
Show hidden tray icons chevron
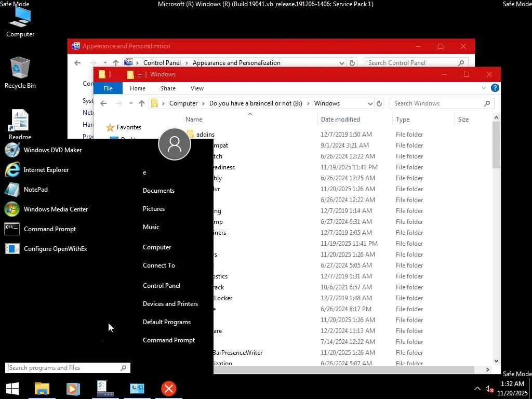coord(477,389)
